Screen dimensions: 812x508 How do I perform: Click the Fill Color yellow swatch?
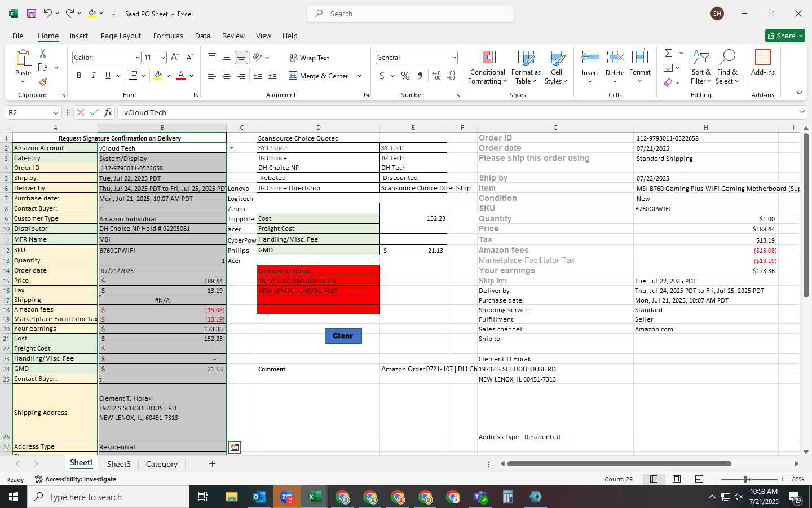158,76
